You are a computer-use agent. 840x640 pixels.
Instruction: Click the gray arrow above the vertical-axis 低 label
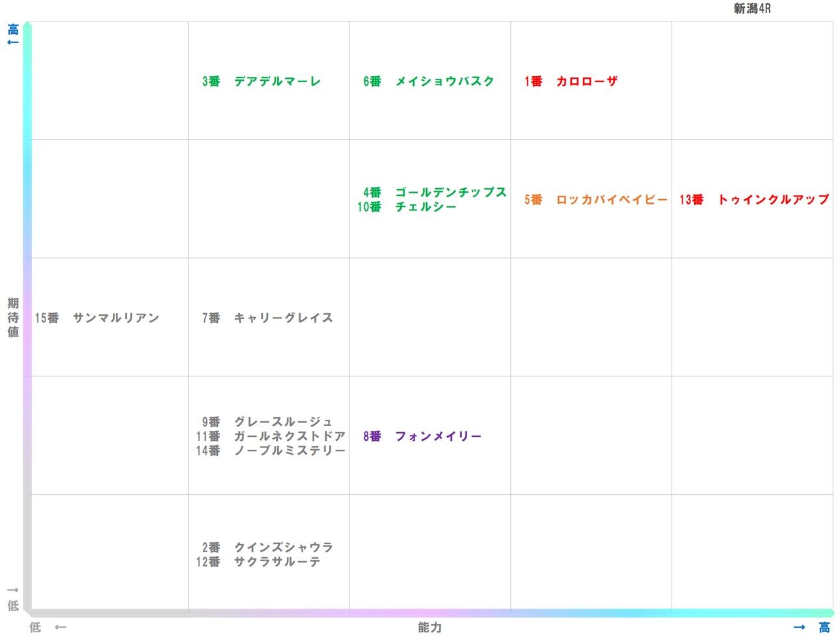pyautogui.click(x=12, y=590)
